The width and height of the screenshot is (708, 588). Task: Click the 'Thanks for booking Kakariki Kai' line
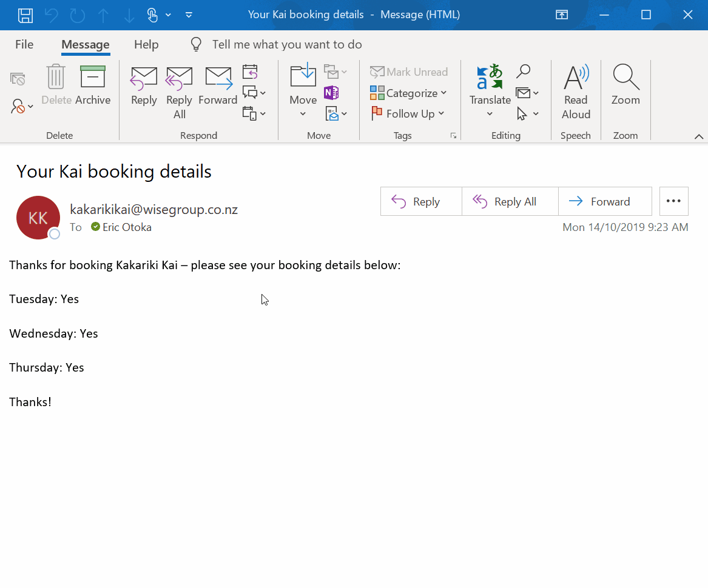tap(205, 265)
